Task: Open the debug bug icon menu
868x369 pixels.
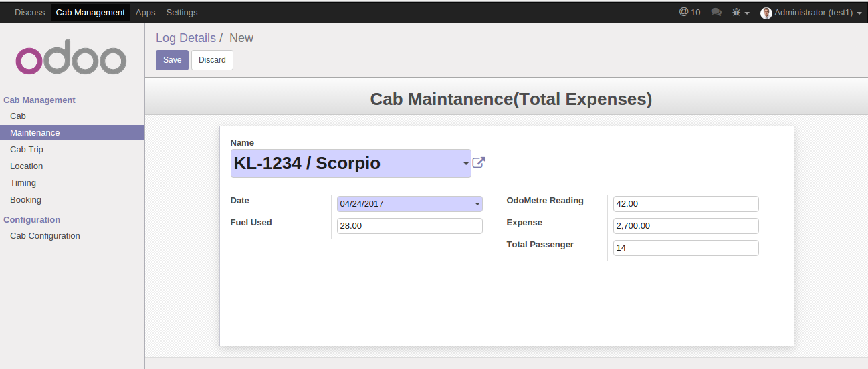Action: point(740,12)
